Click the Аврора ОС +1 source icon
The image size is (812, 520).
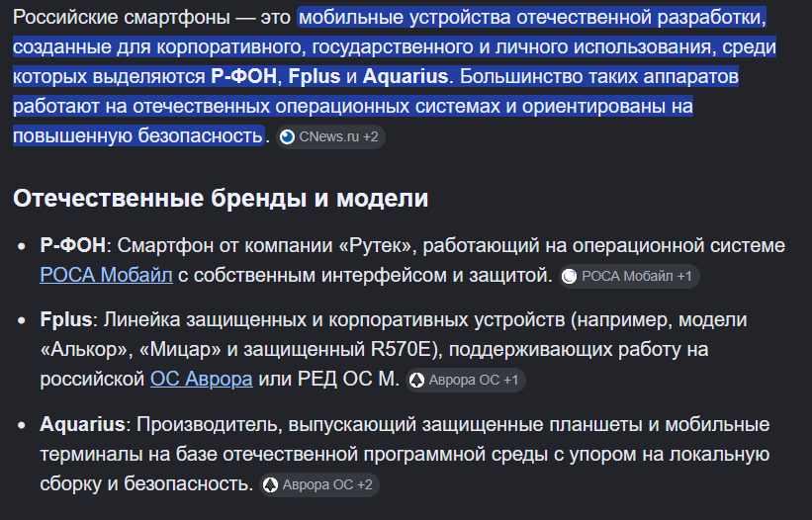tap(416, 381)
